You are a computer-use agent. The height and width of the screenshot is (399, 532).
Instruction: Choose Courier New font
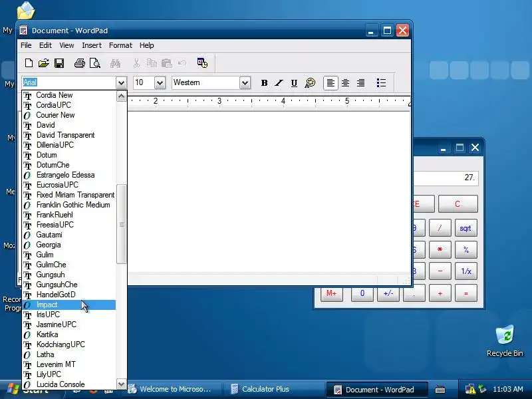(x=69, y=115)
